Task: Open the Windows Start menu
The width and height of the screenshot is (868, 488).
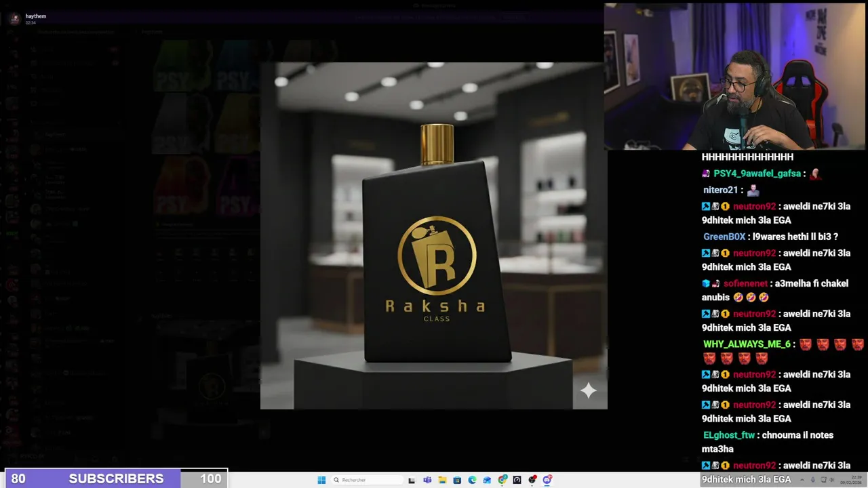Action: coord(321,480)
